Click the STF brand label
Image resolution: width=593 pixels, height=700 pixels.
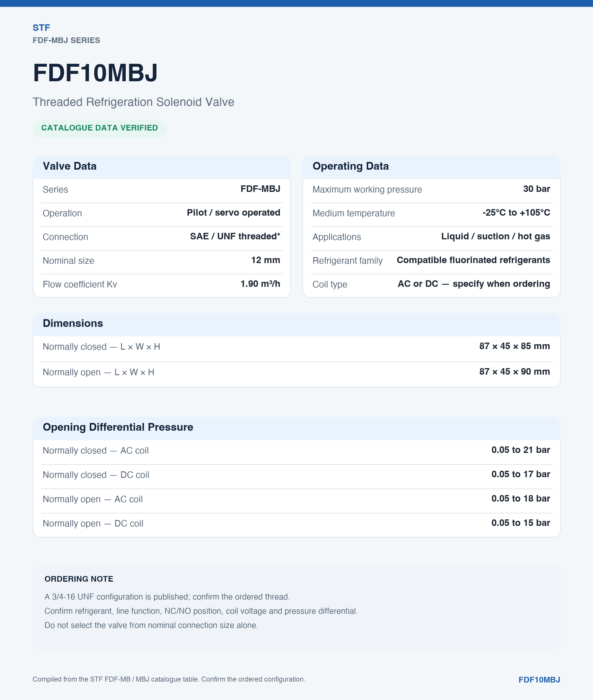click(x=41, y=28)
